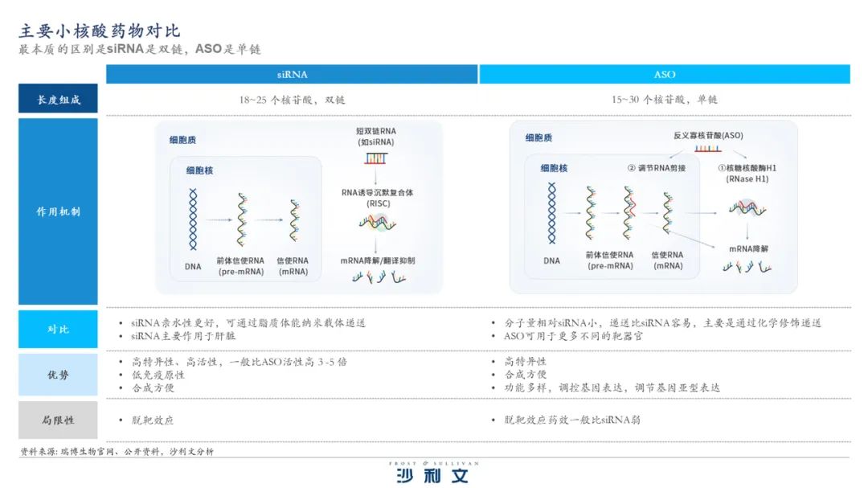Screen dimensions: 868x488
Task: Select the 对比 row label
Action: tap(58, 329)
